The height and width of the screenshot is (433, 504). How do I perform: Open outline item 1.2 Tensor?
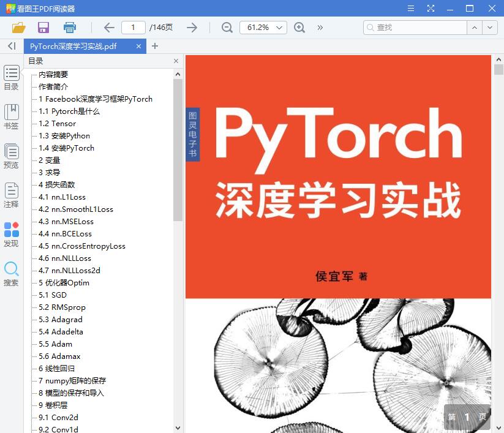57,124
